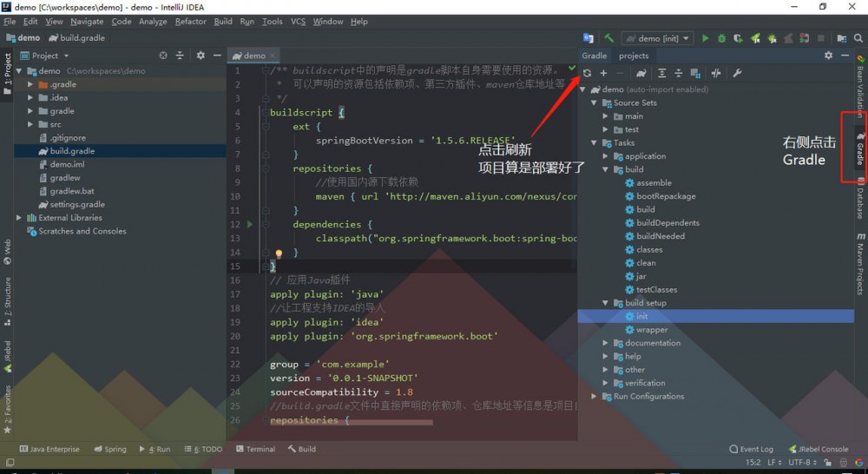Image resolution: width=868 pixels, height=474 pixels.
Task: Expand all nodes in the Gradle panel
Action: click(661, 73)
